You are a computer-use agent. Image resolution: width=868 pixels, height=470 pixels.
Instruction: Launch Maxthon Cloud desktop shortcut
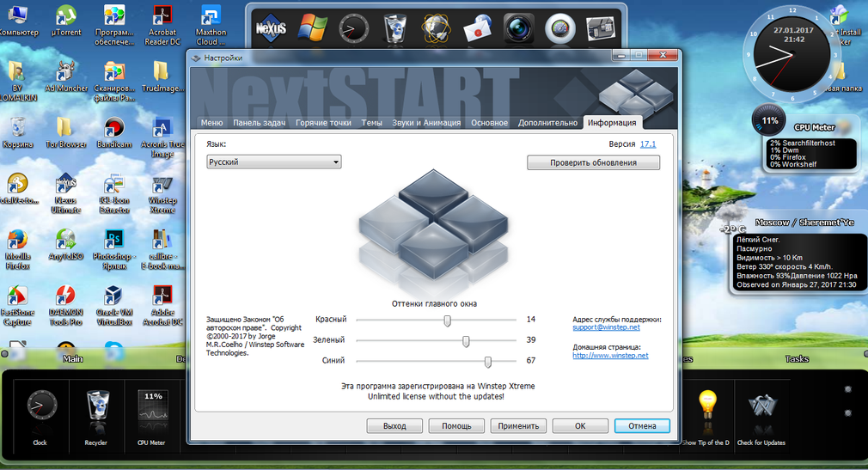tap(211, 26)
